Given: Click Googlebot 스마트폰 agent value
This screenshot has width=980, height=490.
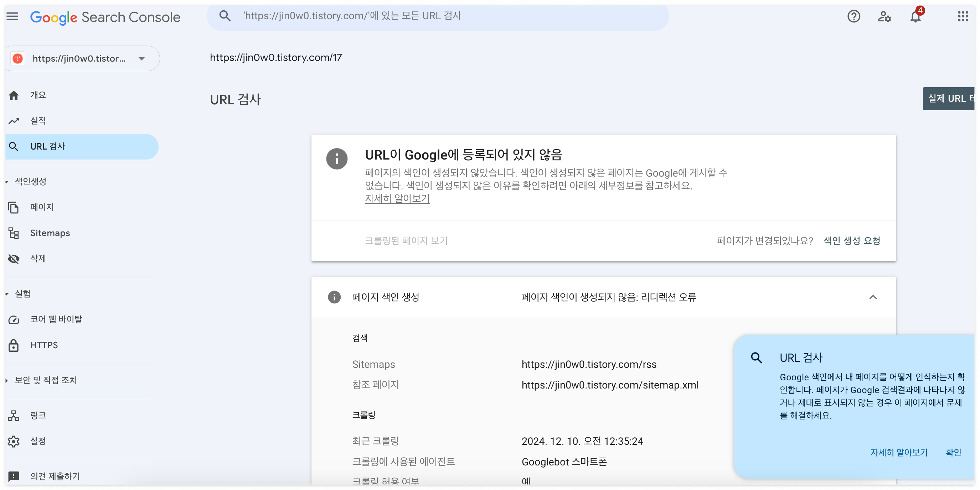Looking at the screenshot, I should (x=564, y=462).
